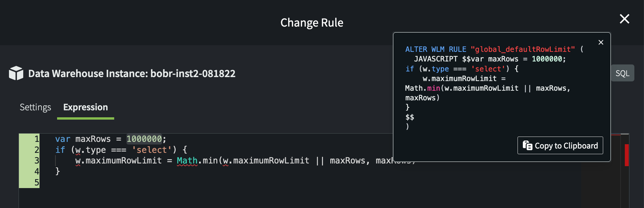This screenshot has height=208, width=644.
Task: Close the Change Rule dialog
Action: point(624,19)
